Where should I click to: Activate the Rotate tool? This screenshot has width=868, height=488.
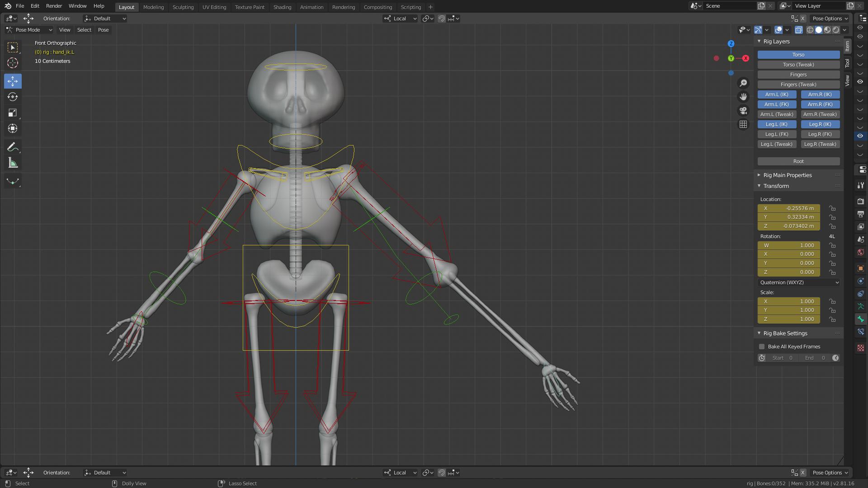click(13, 97)
